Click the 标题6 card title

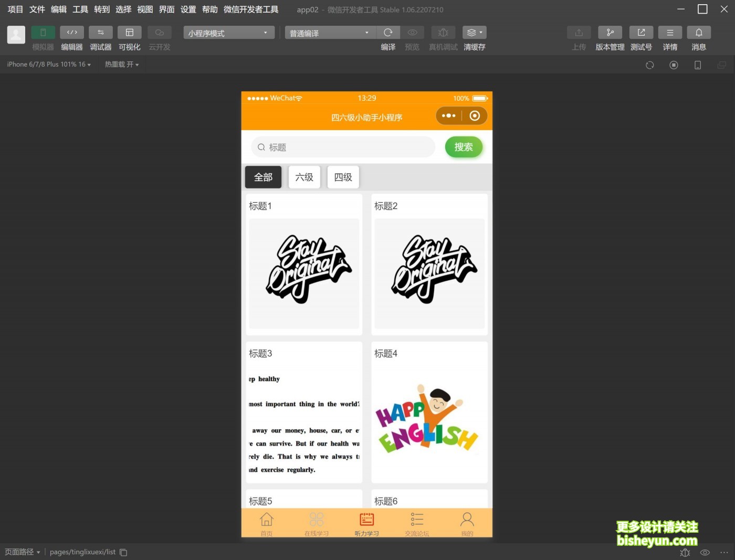[386, 501]
